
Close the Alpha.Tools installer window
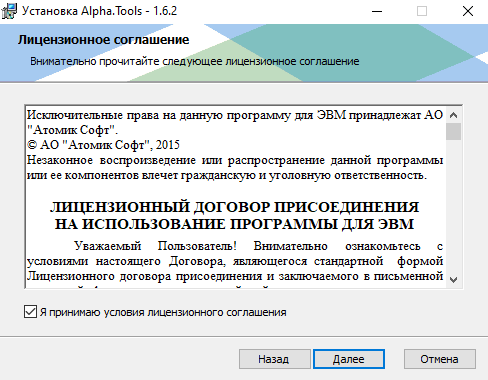pos(468,11)
